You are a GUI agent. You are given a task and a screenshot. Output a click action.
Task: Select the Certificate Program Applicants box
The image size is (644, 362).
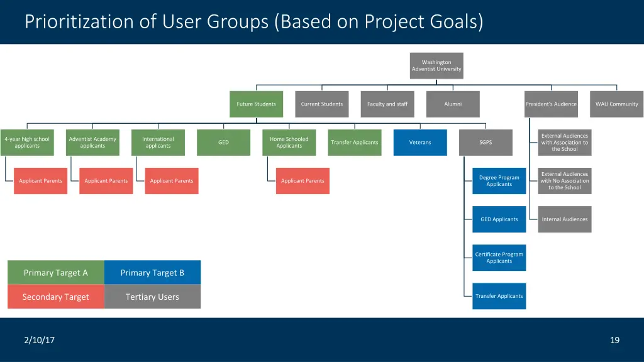click(x=499, y=257)
